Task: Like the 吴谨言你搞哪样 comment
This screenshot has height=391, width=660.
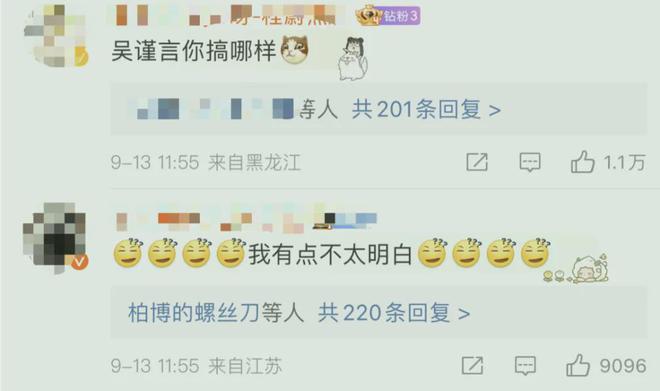Action: pyautogui.click(x=583, y=162)
